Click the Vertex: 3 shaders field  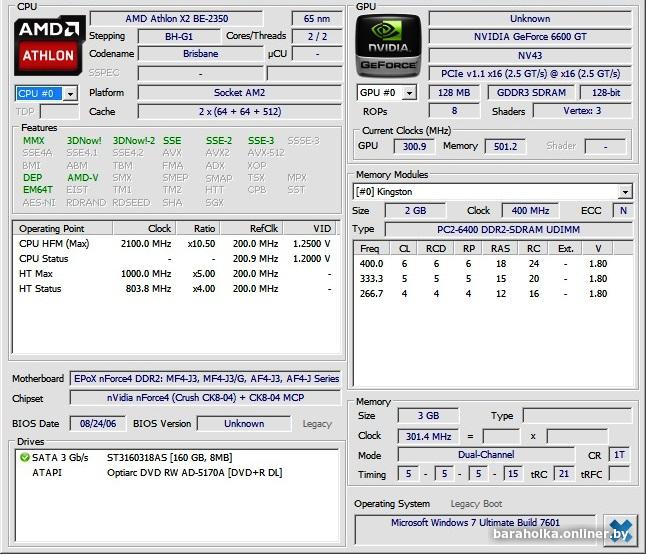[582, 111]
